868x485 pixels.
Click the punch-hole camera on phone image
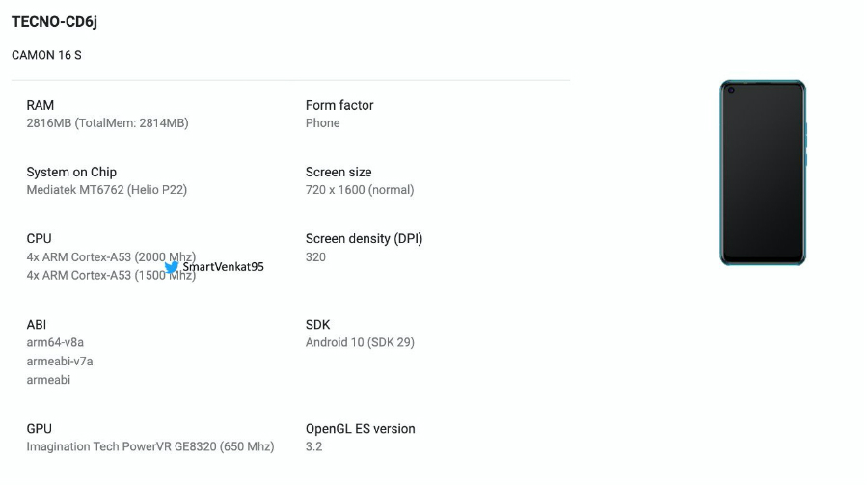pos(731,90)
